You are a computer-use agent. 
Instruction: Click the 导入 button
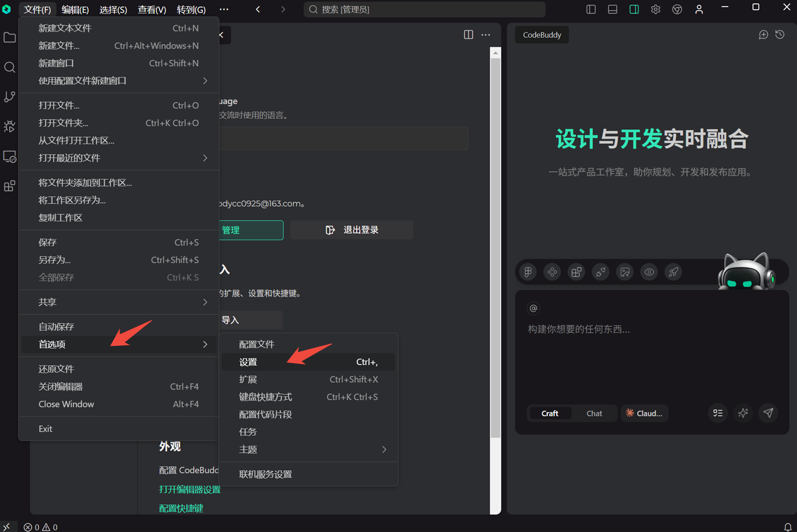tap(251, 320)
